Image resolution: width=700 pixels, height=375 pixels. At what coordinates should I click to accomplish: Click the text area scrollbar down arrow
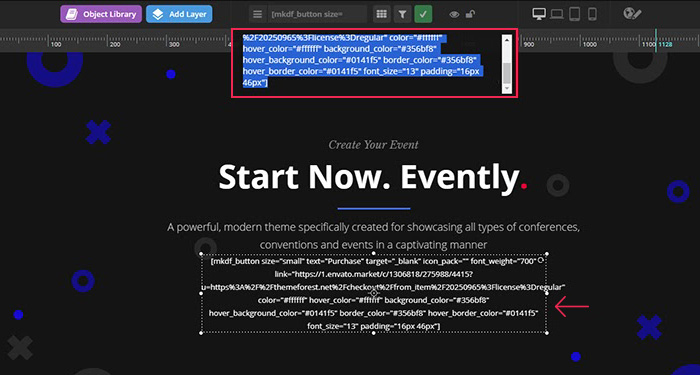coord(507,89)
